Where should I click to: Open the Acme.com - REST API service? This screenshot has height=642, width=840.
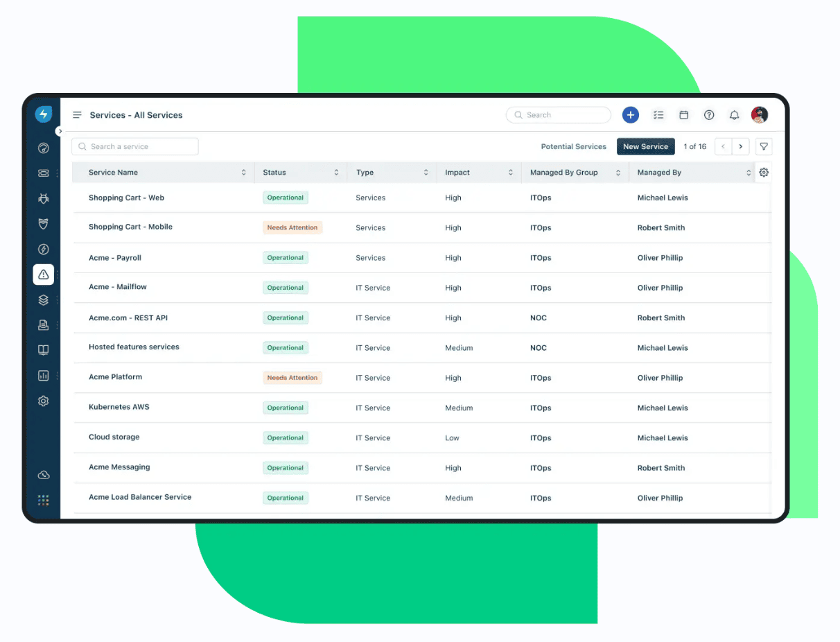128,318
